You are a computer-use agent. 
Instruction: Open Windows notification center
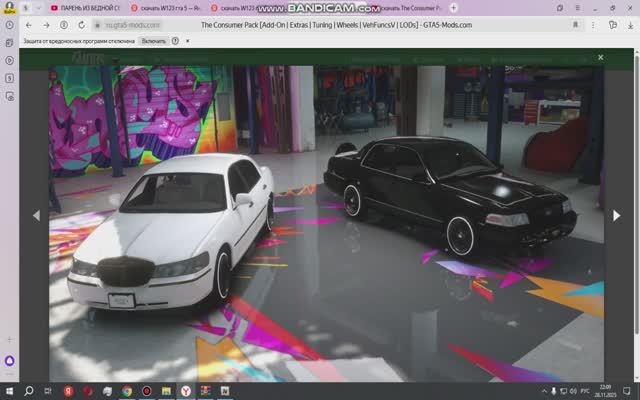627,391
